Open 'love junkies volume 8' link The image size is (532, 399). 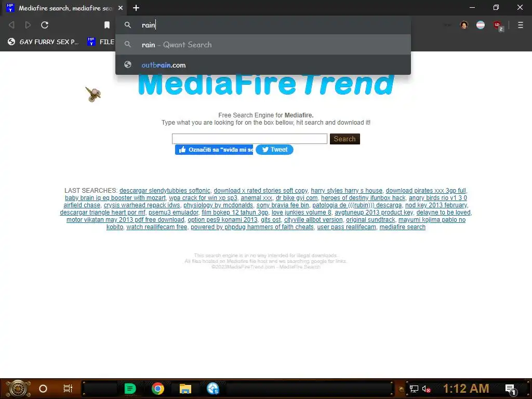coord(301,212)
